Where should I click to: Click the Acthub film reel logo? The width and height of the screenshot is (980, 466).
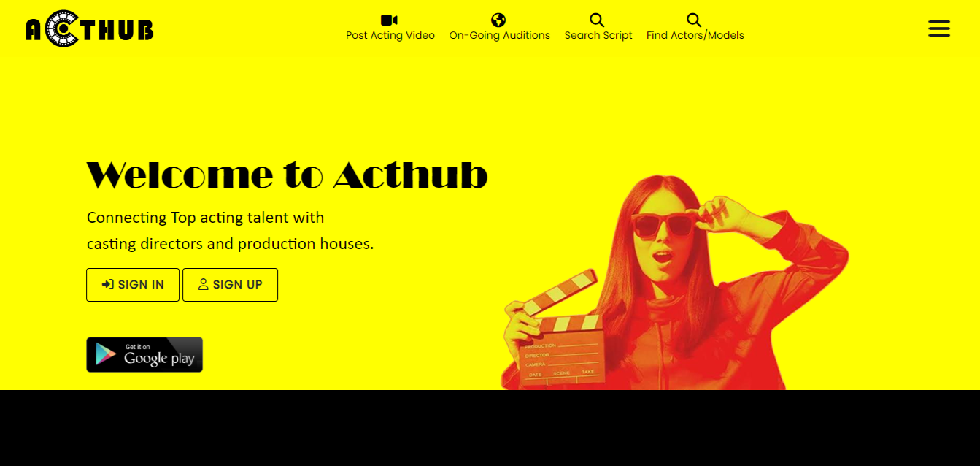[x=89, y=29]
